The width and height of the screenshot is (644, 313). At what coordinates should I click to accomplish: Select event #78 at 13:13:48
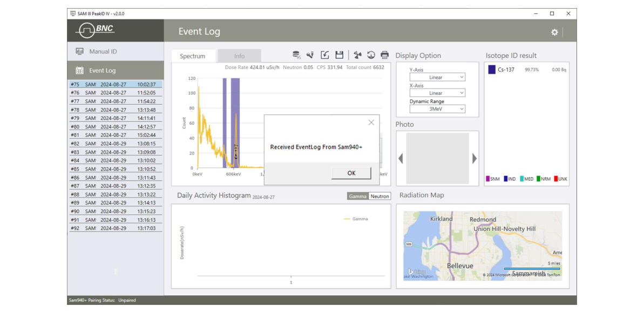[116, 110]
